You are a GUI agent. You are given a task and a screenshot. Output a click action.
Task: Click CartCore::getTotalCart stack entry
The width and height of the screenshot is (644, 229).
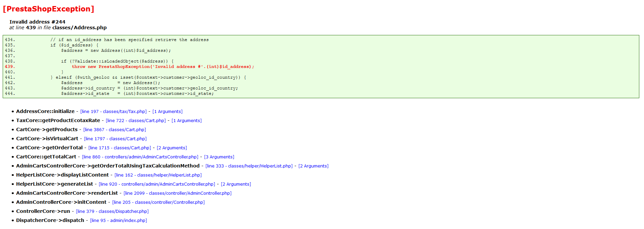coord(46,157)
